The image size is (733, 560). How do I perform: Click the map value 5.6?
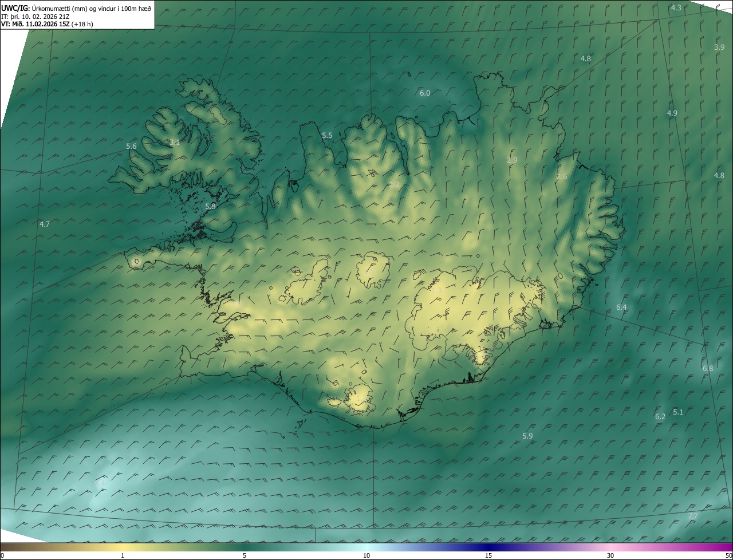(131, 146)
